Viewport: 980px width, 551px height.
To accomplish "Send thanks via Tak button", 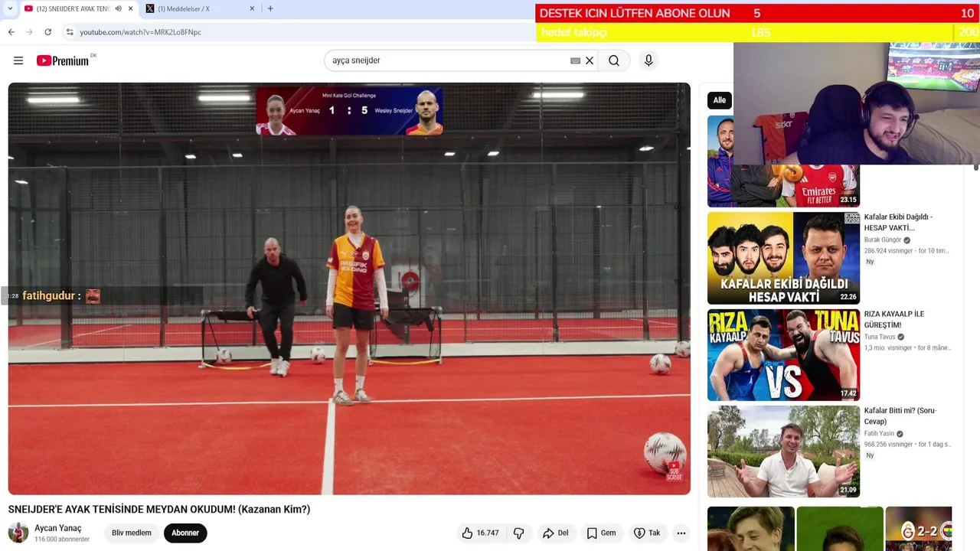I will click(647, 533).
